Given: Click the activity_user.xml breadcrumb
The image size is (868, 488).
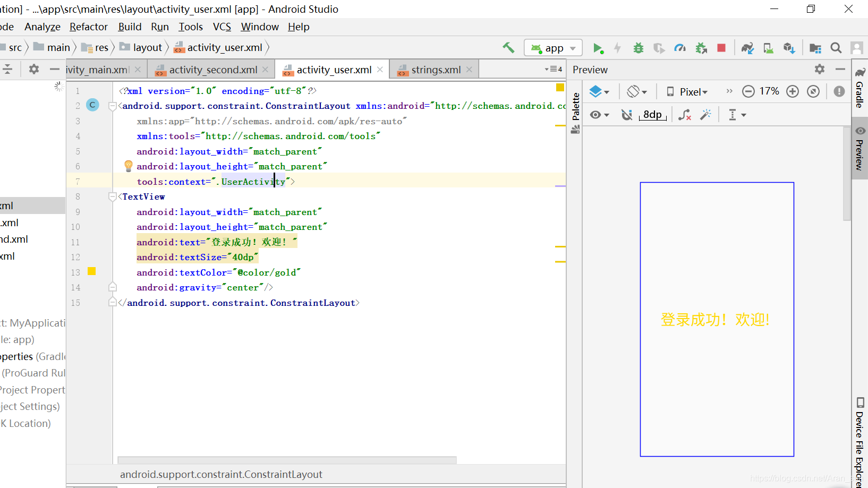Looking at the screenshot, I should pyautogui.click(x=218, y=48).
